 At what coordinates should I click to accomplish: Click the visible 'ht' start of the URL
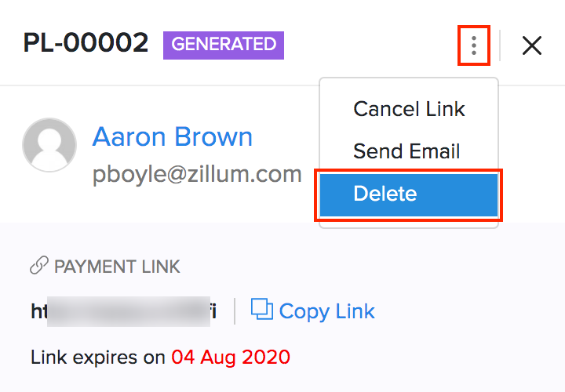39,311
